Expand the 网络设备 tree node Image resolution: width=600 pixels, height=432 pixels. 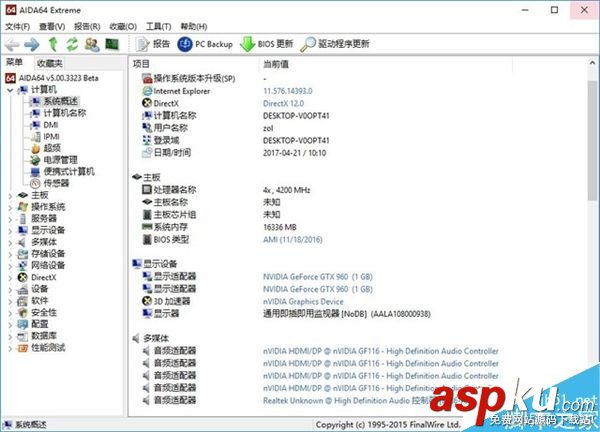pyautogui.click(x=10, y=266)
